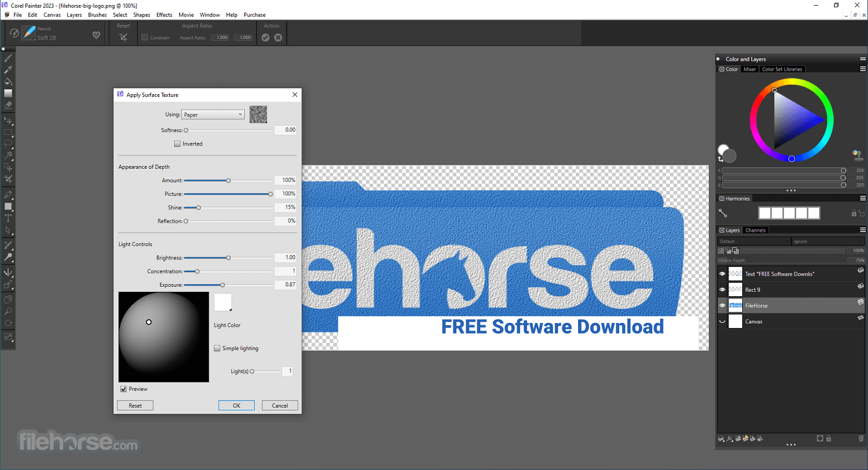The width and height of the screenshot is (868, 470).
Task: Click the Light(s) count field
Action: click(288, 371)
